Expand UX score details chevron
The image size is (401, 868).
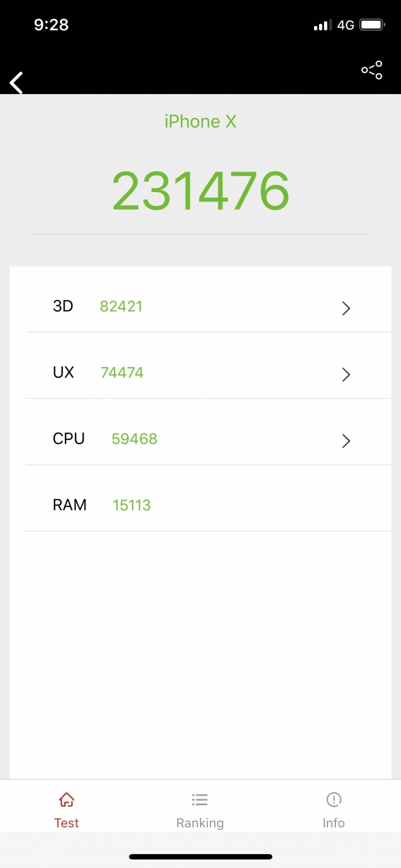(346, 374)
